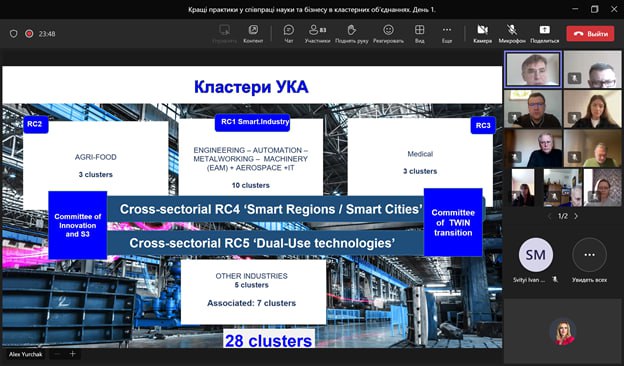Go to the previous page of video thumbnails

[550, 216]
